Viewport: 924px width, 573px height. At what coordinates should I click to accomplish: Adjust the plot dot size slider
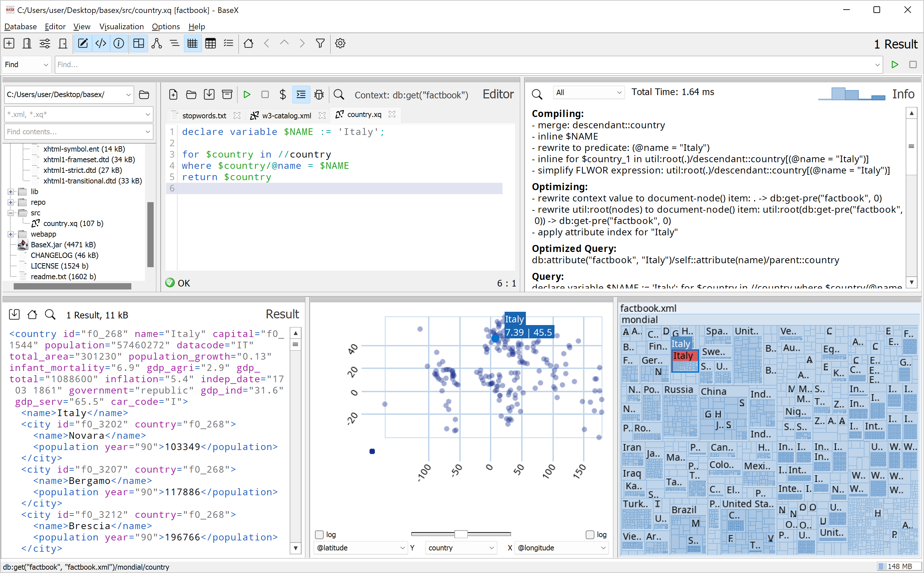461,534
